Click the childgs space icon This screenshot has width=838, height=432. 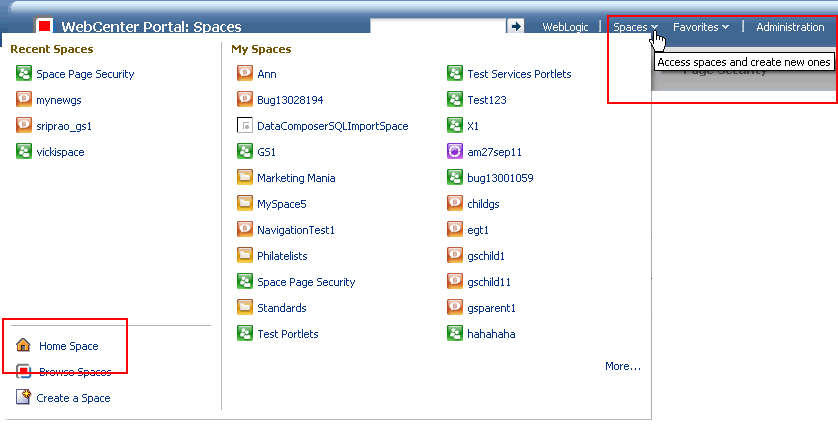point(454,203)
